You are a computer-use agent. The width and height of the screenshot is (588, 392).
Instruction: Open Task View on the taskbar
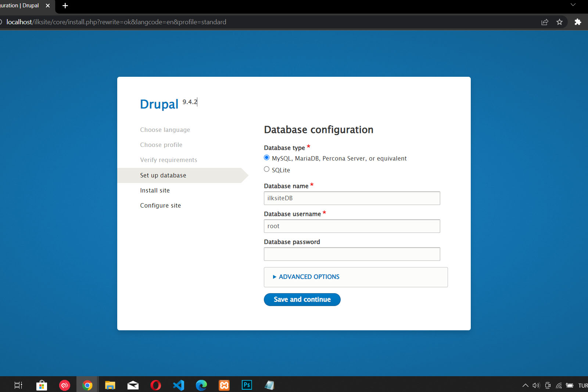18,385
